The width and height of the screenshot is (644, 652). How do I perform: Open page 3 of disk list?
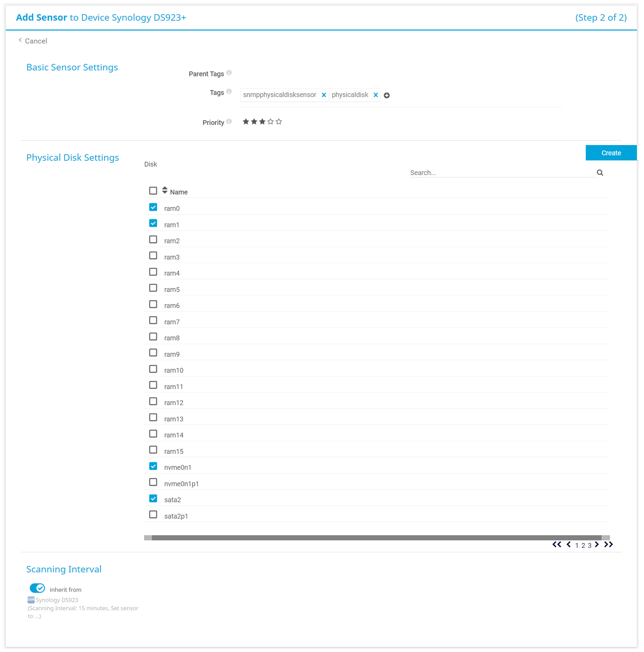[590, 545]
